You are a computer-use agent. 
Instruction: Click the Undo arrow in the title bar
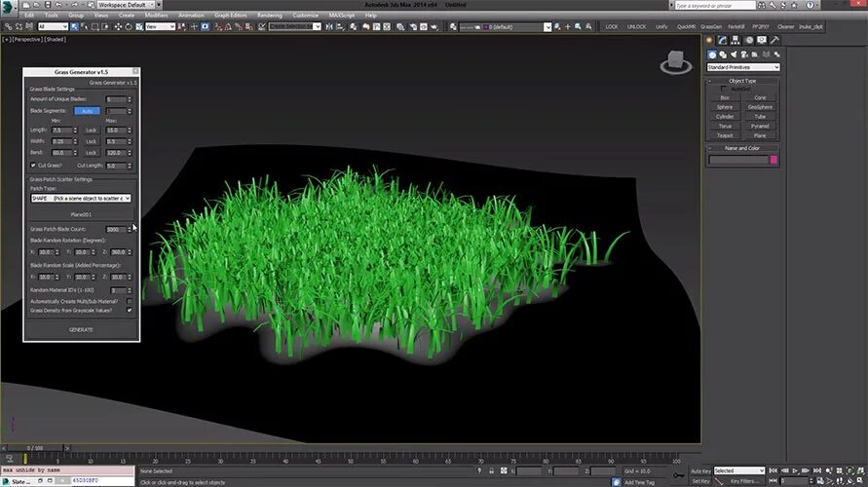(x=59, y=5)
